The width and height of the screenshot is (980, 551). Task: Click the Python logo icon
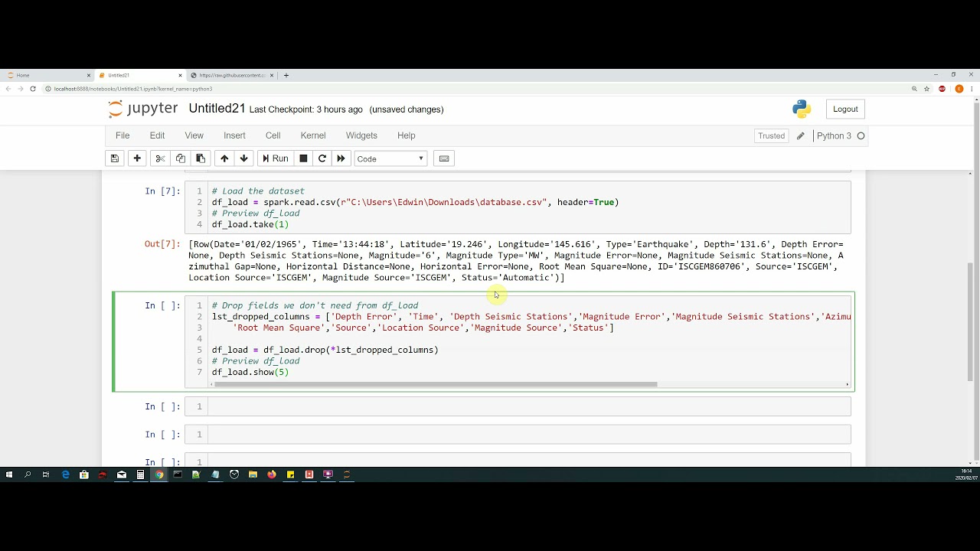pyautogui.click(x=802, y=109)
